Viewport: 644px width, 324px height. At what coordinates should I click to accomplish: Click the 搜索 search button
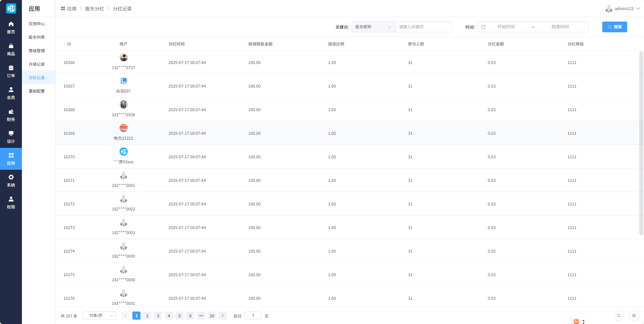pos(614,27)
